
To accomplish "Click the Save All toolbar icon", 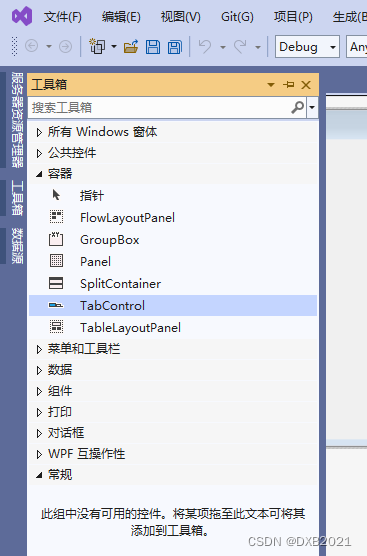I will click(174, 47).
